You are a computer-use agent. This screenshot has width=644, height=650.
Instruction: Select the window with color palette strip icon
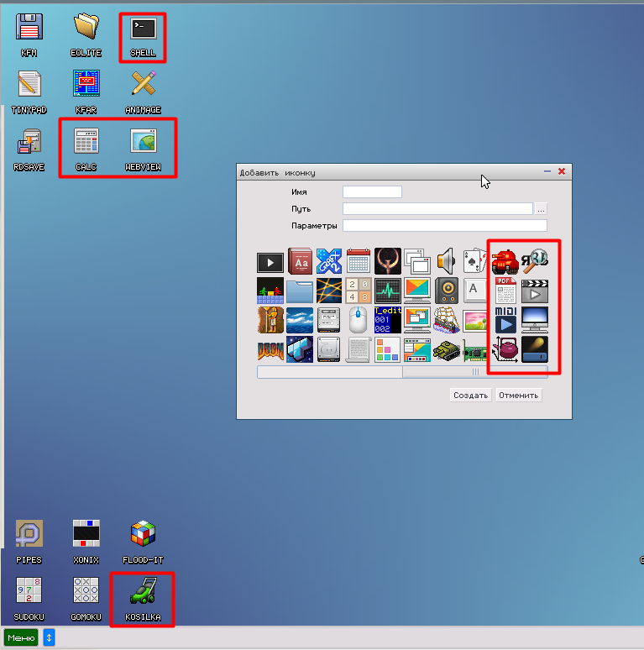(417, 349)
